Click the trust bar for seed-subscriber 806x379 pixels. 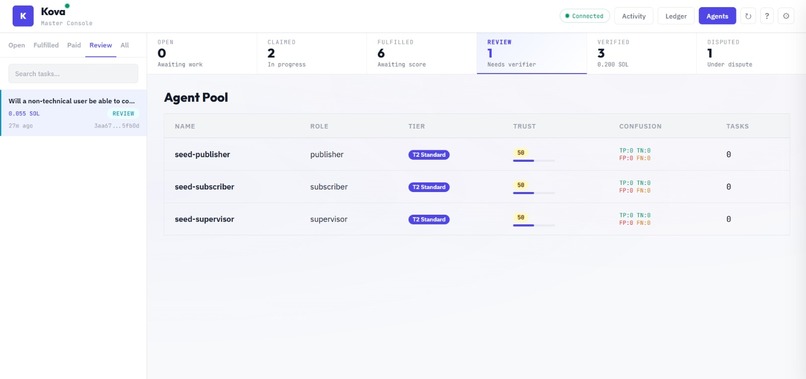tap(534, 193)
